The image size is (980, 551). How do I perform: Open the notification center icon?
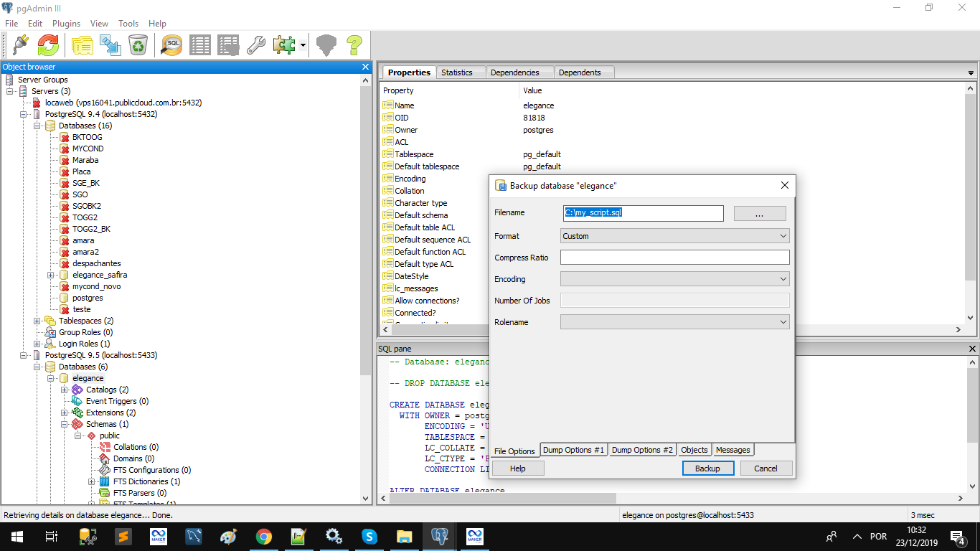[958, 536]
